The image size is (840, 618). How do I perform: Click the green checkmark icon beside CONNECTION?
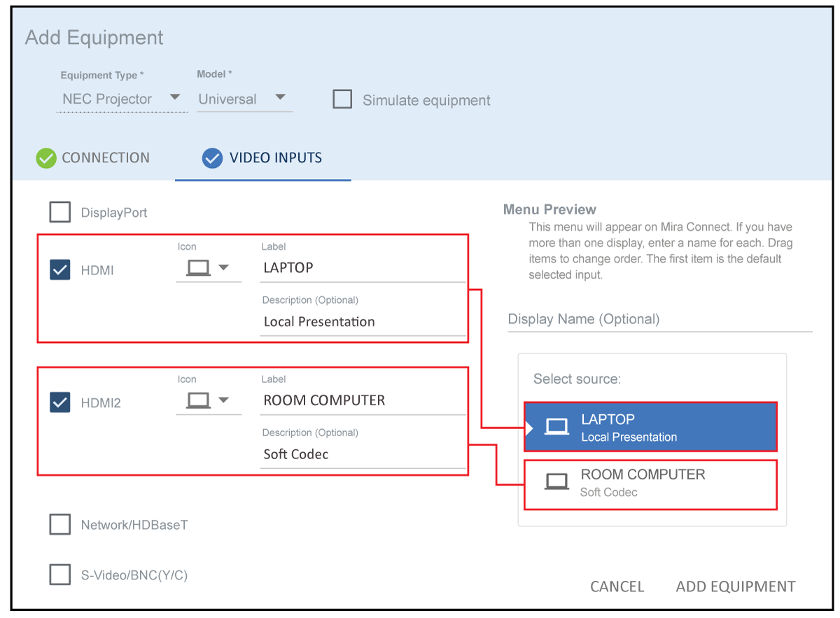pos(46,158)
